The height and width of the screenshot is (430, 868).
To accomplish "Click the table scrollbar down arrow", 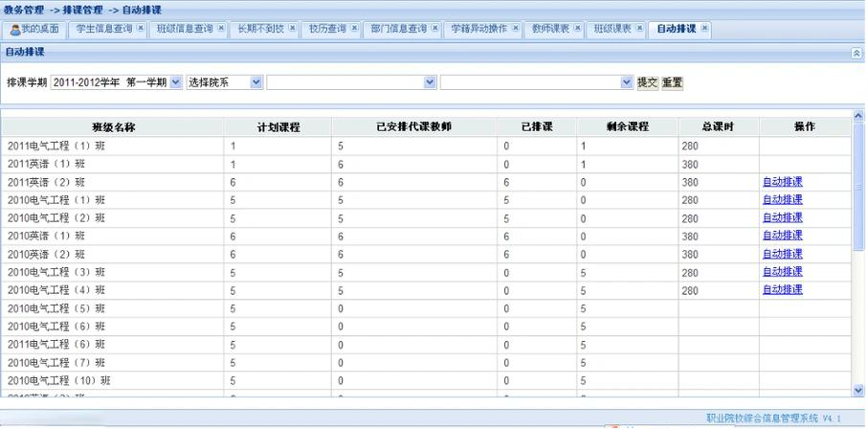I will 858,390.
